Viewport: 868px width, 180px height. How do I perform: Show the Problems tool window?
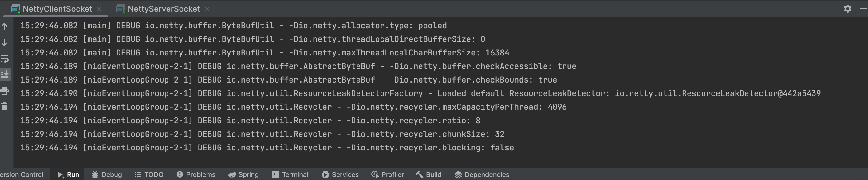coord(196,174)
